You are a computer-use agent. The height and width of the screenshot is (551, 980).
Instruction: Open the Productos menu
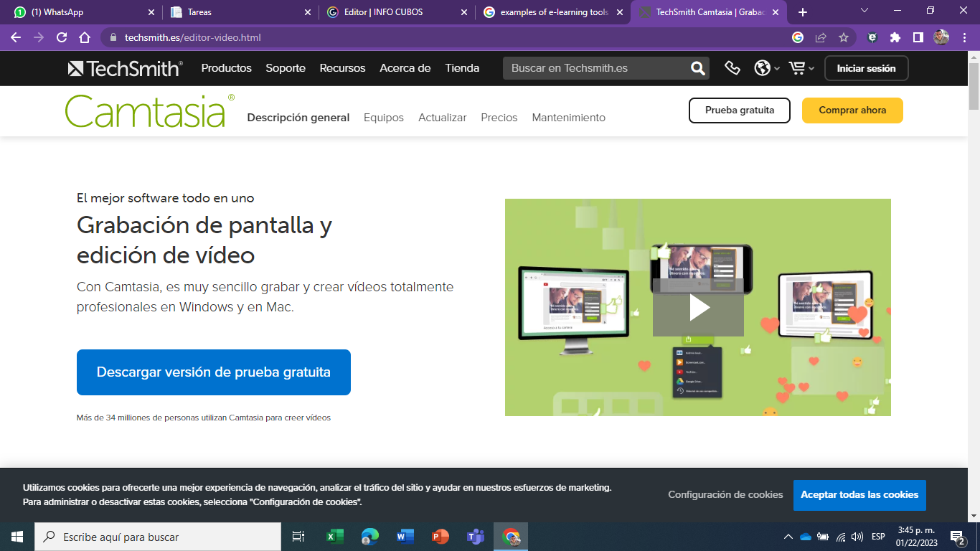[x=226, y=67]
